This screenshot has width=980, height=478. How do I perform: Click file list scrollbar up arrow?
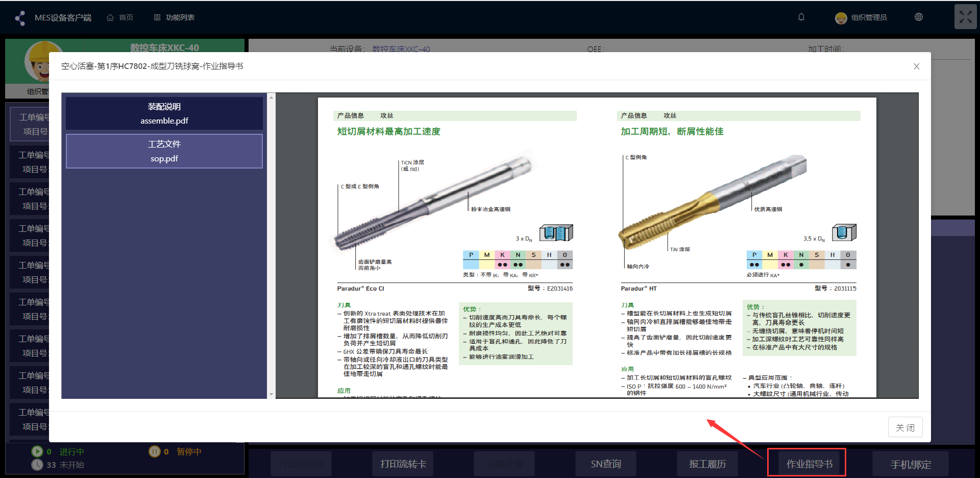(272, 97)
